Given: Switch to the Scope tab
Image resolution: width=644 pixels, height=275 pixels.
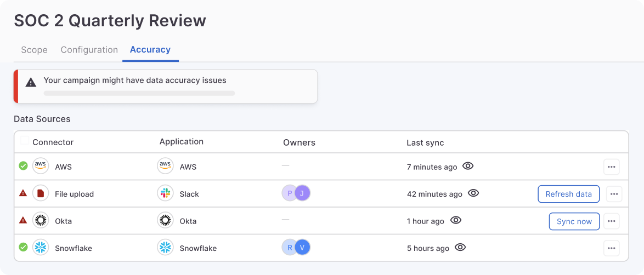Looking at the screenshot, I should pos(34,50).
